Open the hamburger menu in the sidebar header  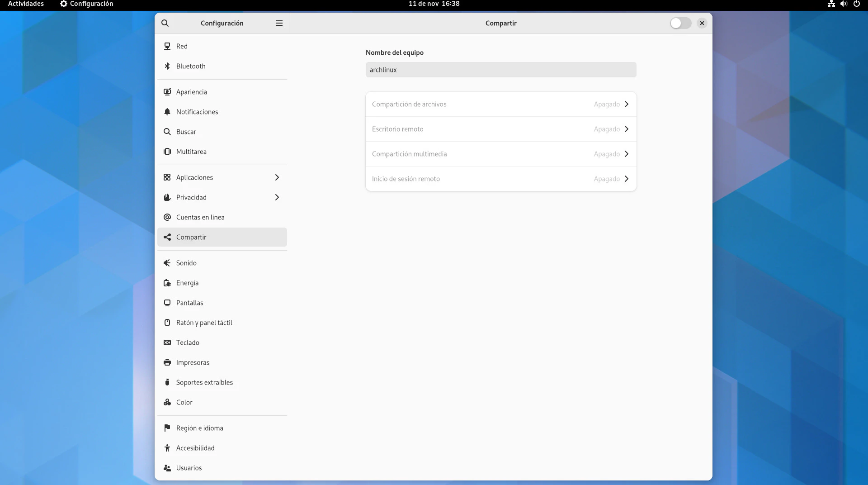[x=279, y=23]
